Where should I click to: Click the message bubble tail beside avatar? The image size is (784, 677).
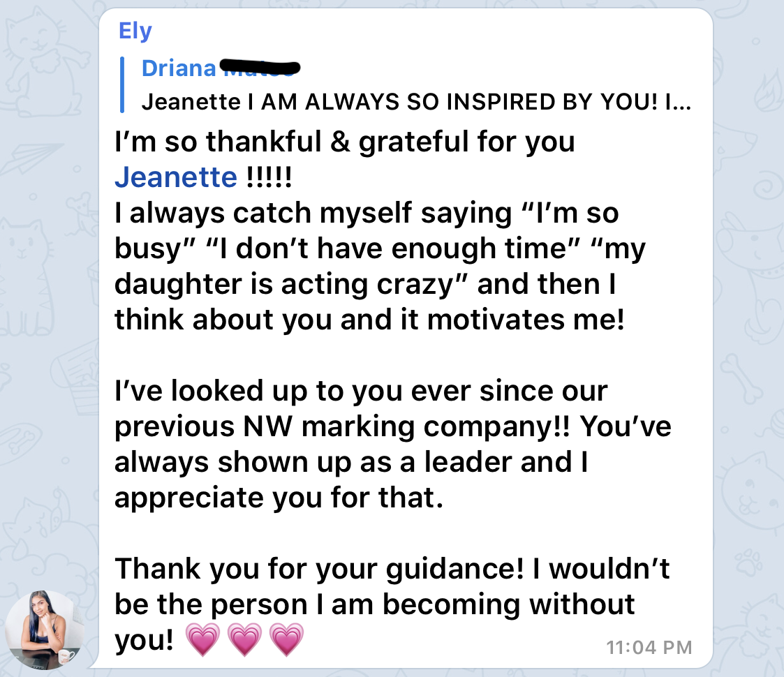tap(95, 664)
